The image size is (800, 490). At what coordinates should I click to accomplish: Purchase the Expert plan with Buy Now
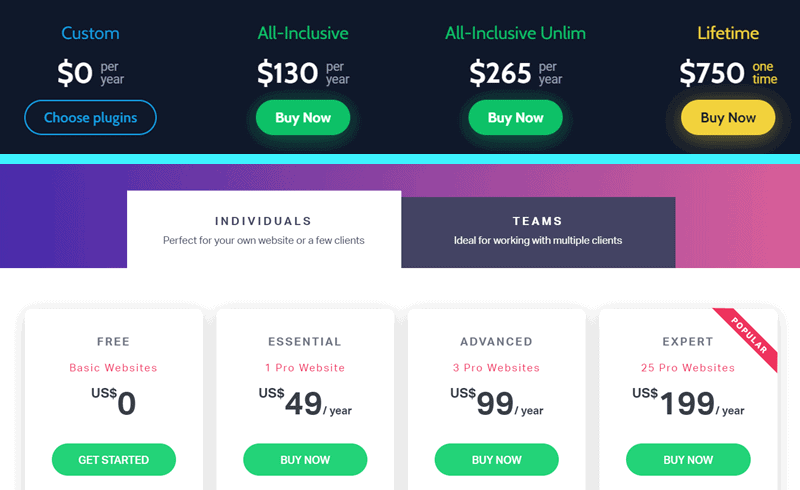click(688, 460)
